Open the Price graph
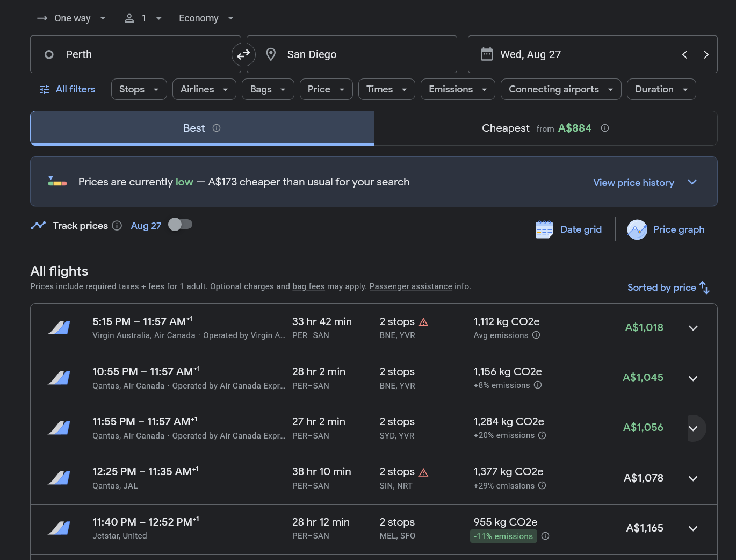Viewport: 736px width, 560px height. (x=666, y=229)
